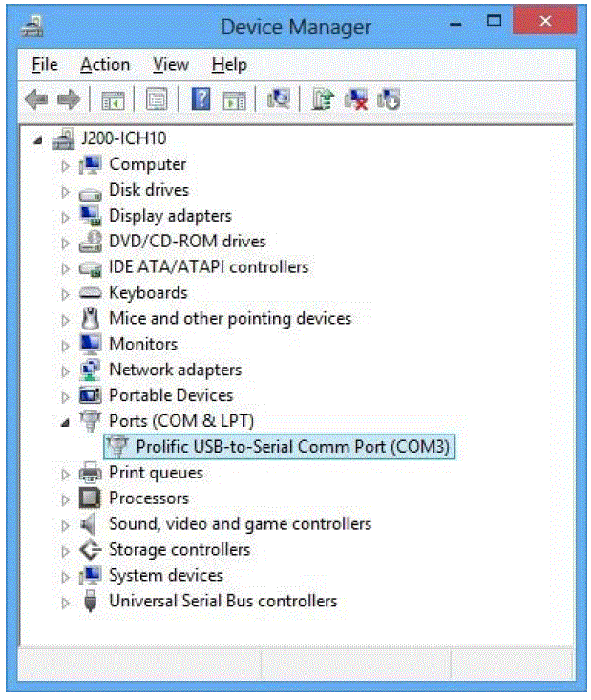Collapse the Ports (COM & LPT) category

[65, 422]
